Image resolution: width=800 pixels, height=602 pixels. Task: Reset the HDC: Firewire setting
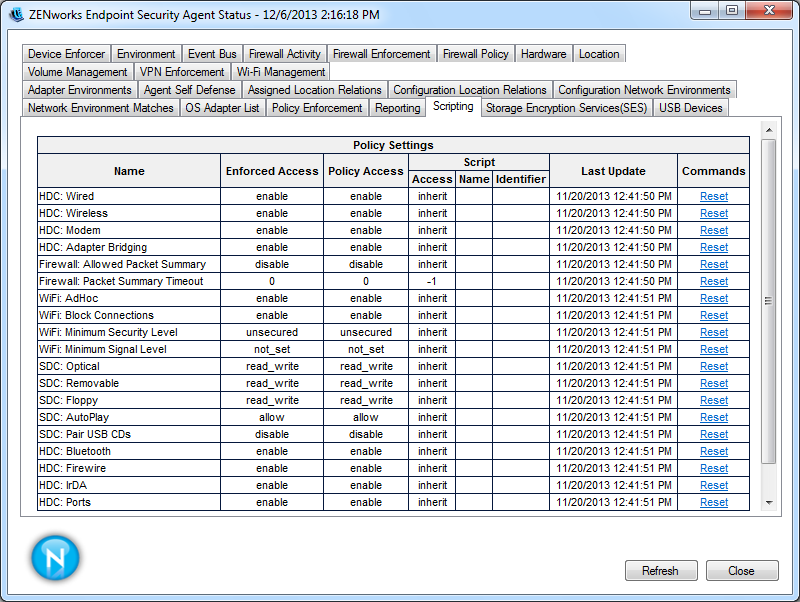pyautogui.click(x=714, y=468)
